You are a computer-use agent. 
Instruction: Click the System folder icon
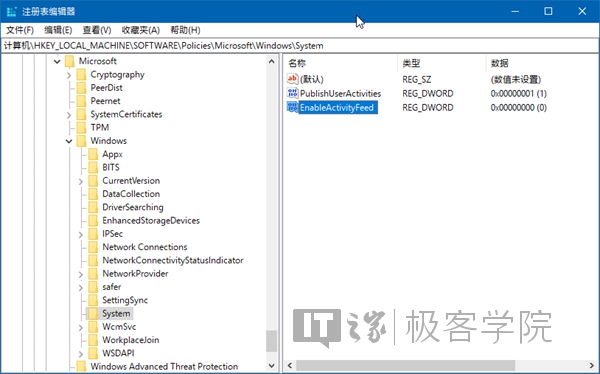(93, 314)
